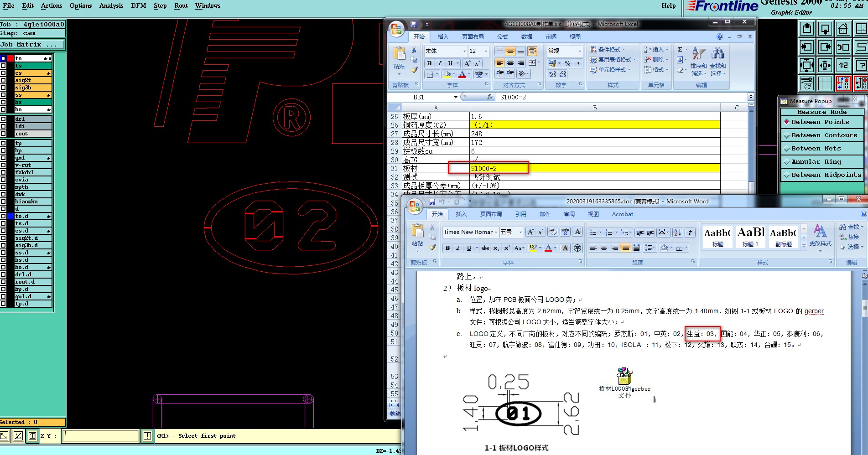
Task: Click the Genesis home view icon
Action: [843, 29]
